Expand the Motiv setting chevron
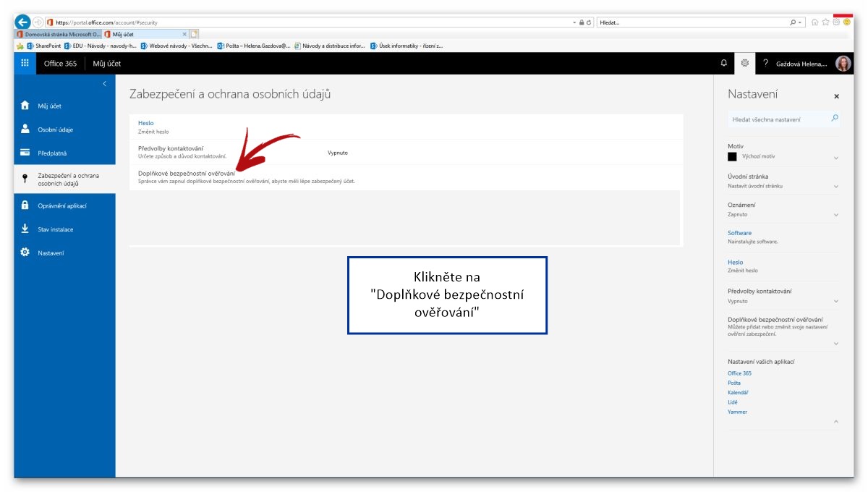Screen dimensions: 868x492 pos(836,158)
